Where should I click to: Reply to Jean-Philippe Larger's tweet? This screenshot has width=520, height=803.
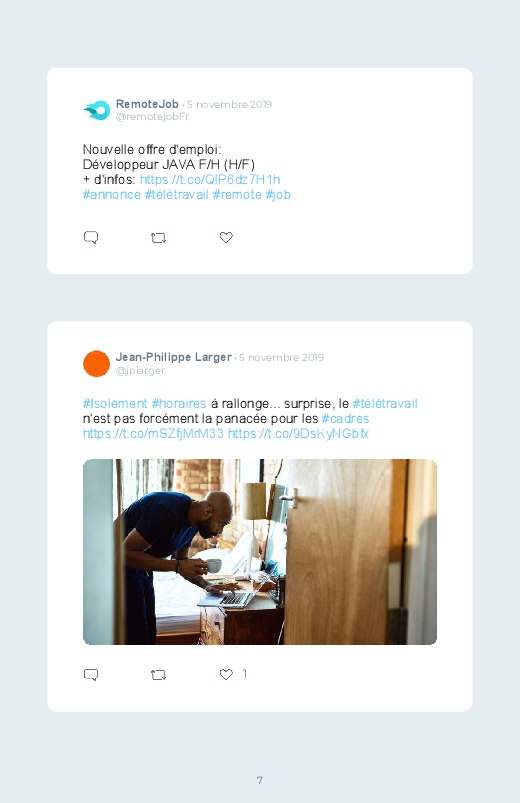pyautogui.click(x=91, y=674)
